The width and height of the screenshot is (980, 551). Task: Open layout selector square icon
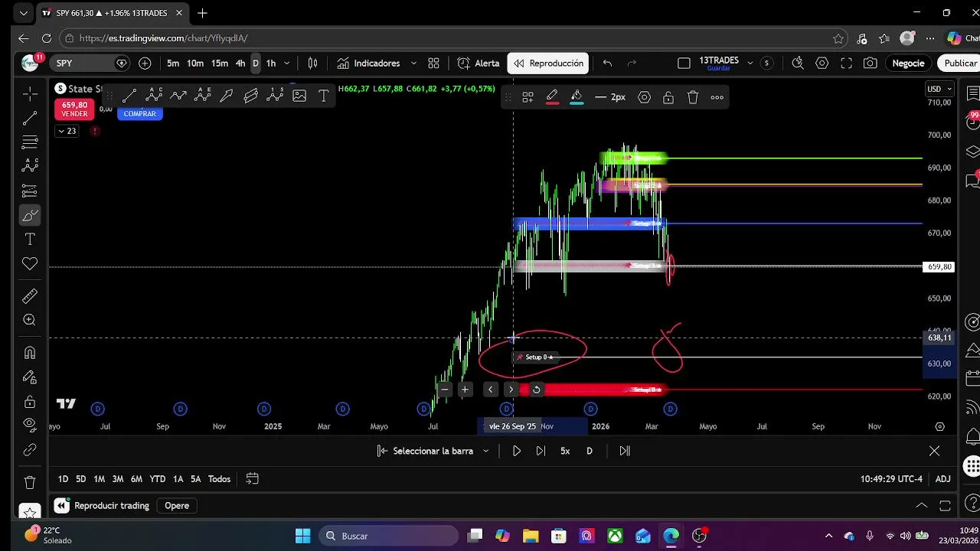coord(684,64)
